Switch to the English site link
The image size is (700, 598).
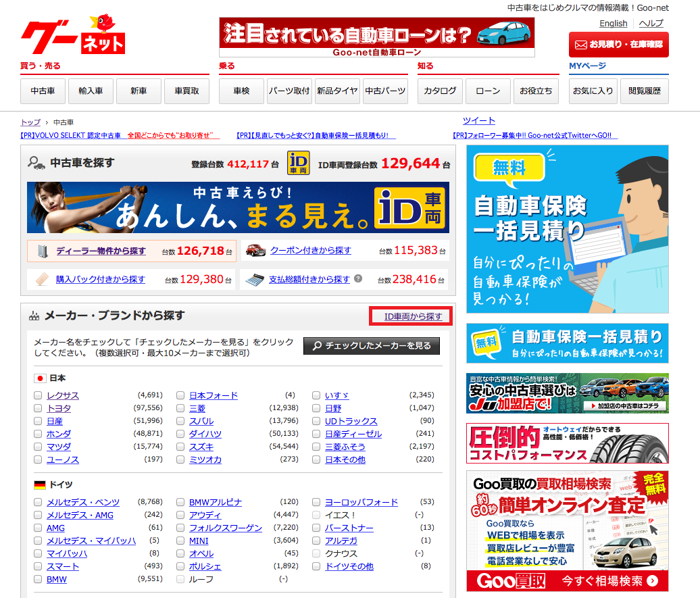(x=614, y=24)
